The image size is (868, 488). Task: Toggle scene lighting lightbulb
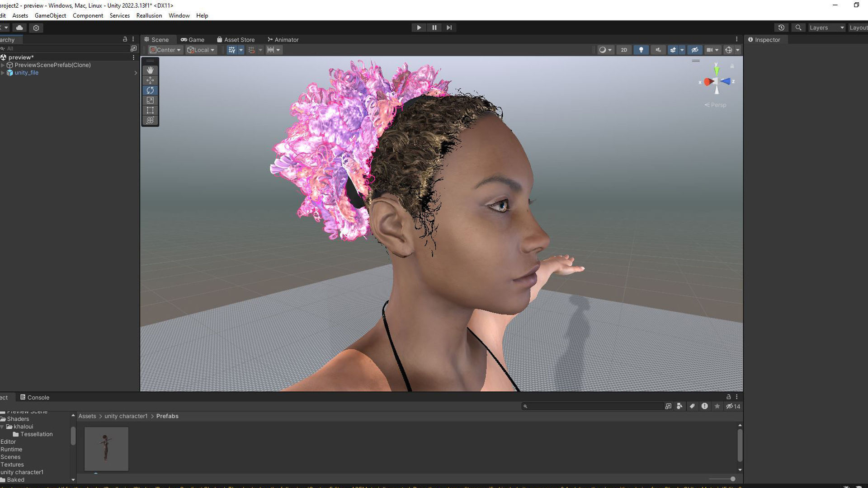[641, 50]
